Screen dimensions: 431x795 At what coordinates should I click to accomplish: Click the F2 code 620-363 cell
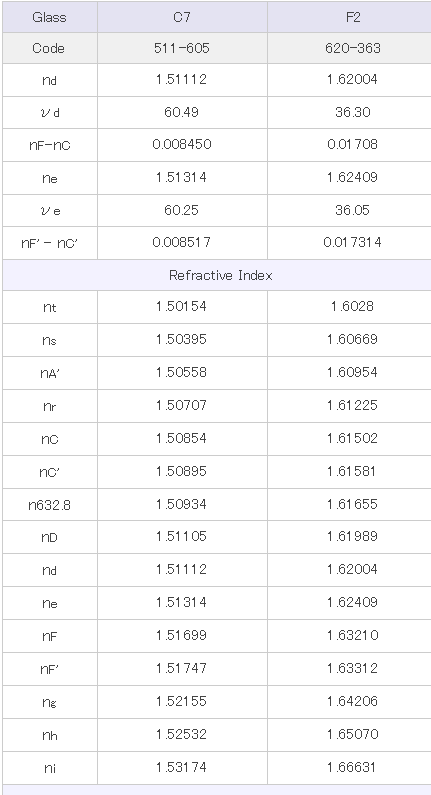[352, 48]
